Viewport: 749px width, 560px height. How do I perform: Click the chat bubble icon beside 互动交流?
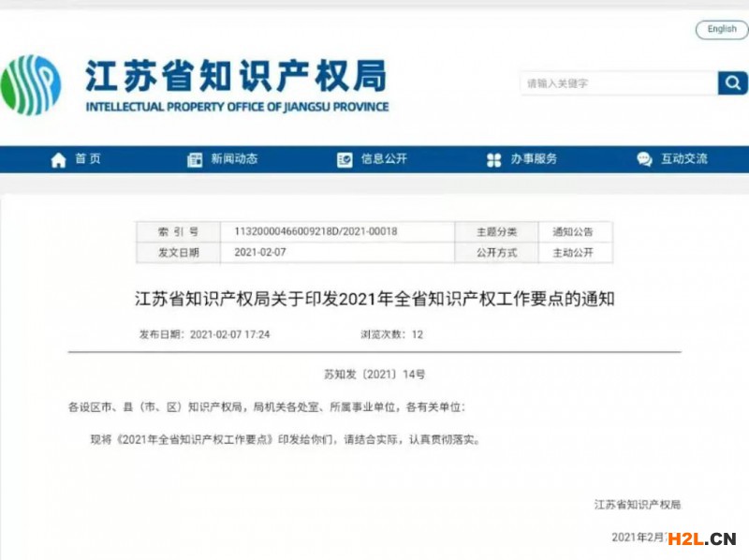coord(644,160)
